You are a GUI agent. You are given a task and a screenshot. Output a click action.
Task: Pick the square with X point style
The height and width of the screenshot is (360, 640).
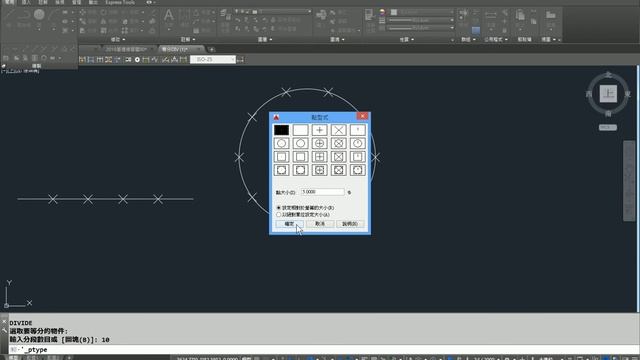338,157
